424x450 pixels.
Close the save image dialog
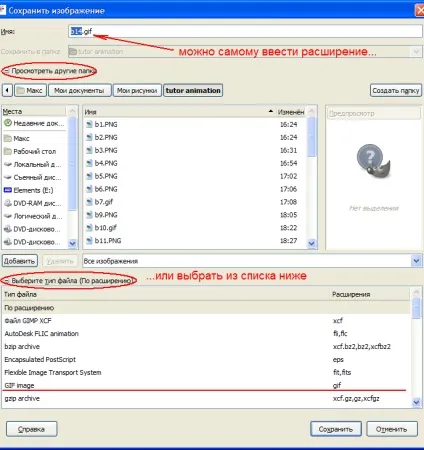coord(420,10)
